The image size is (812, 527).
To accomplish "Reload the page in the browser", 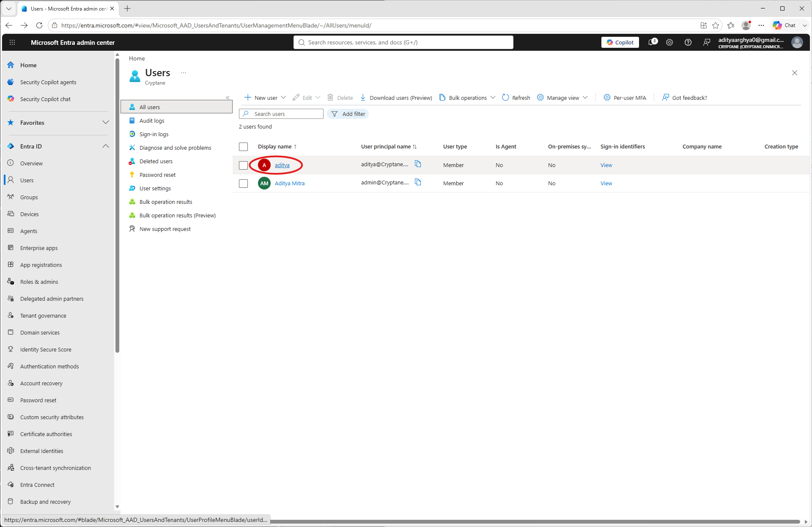I will [39, 25].
